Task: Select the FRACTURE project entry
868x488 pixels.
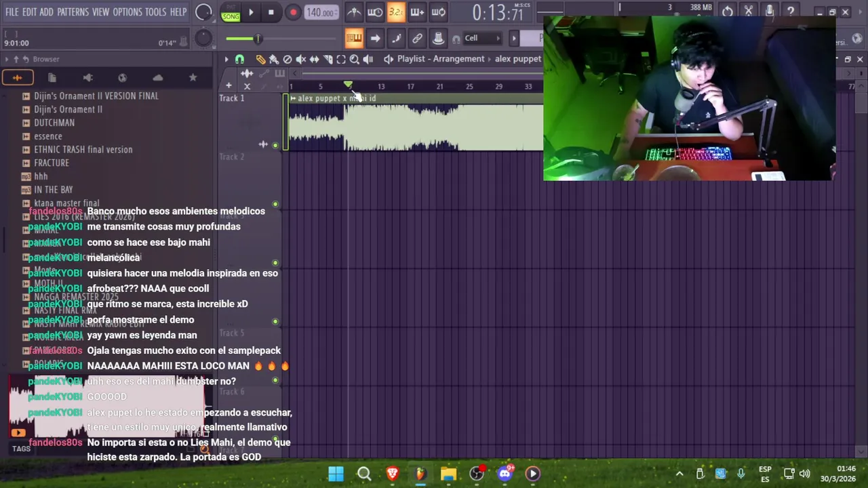Action: [x=51, y=163]
